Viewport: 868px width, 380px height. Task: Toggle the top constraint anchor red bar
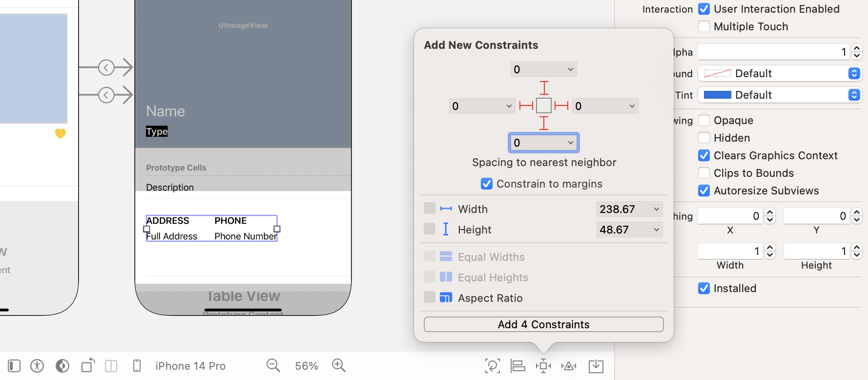pyautogui.click(x=543, y=88)
